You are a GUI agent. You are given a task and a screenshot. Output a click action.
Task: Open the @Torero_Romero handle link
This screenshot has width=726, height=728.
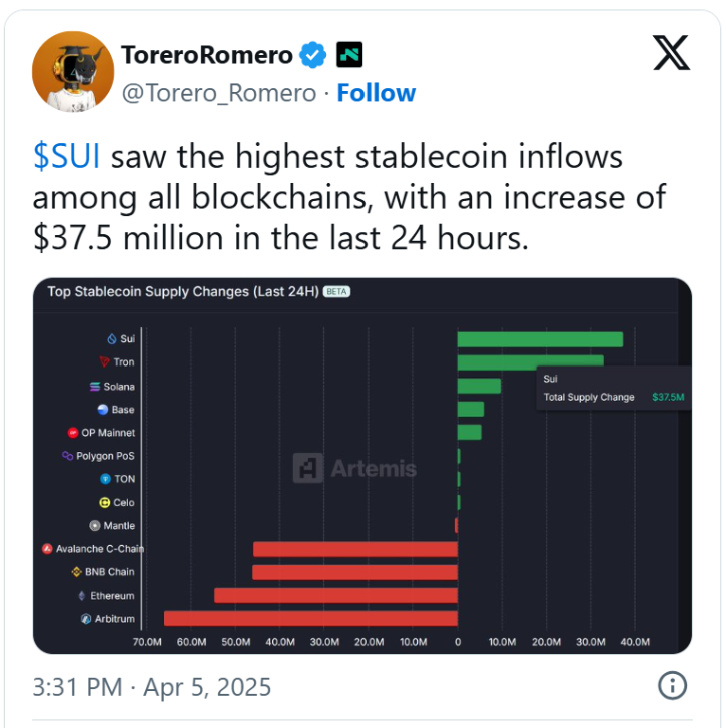pyautogui.click(x=219, y=93)
